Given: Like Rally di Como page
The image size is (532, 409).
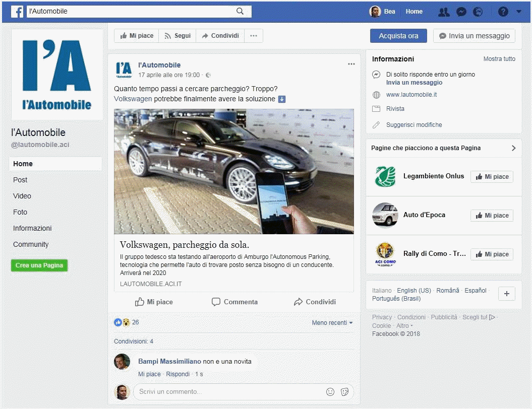Looking at the screenshot, I should pyautogui.click(x=492, y=254).
